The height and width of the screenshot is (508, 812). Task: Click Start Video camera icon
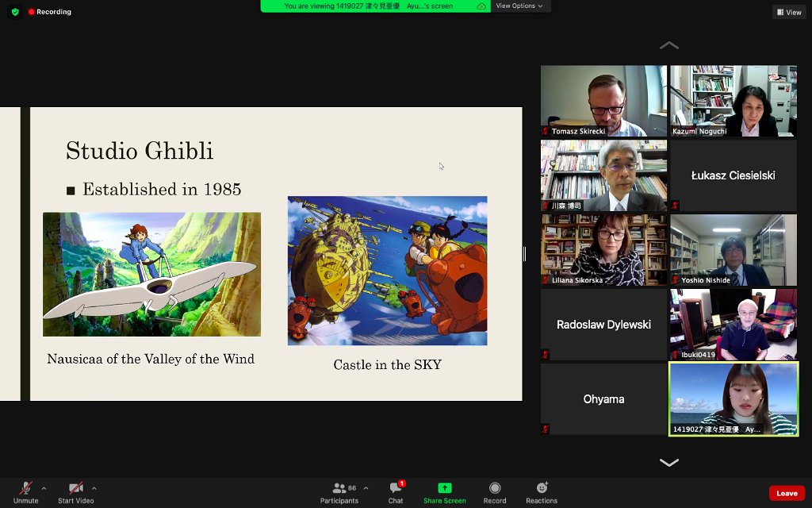(x=76, y=488)
